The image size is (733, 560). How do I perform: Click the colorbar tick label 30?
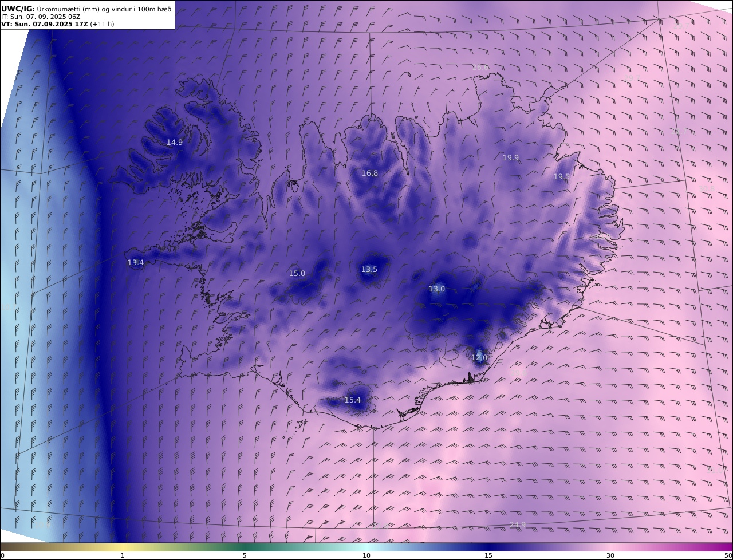point(610,555)
